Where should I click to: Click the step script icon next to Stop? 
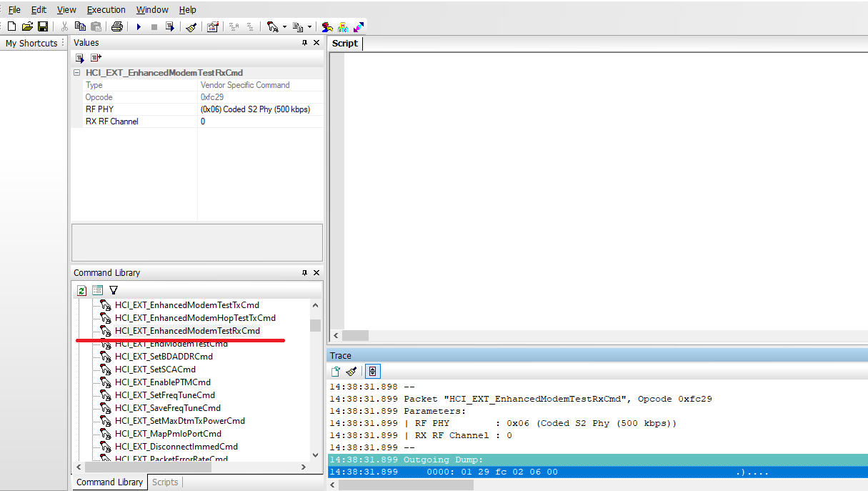[170, 26]
